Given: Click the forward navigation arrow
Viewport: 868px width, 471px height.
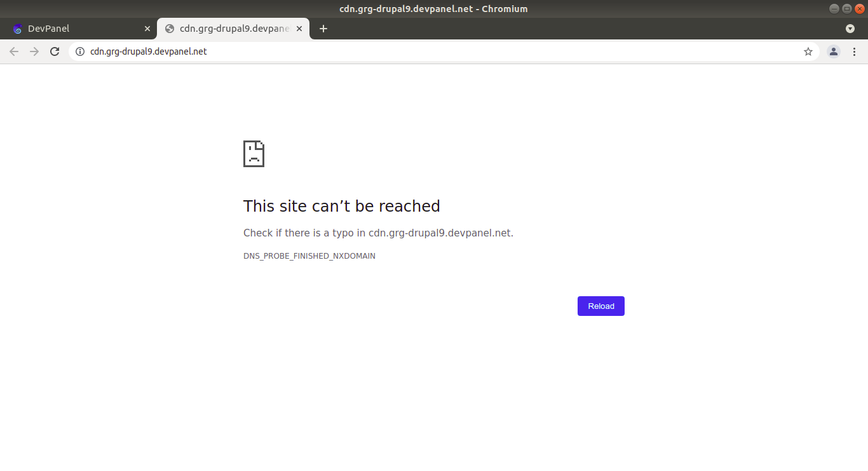Looking at the screenshot, I should tap(34, 51).
